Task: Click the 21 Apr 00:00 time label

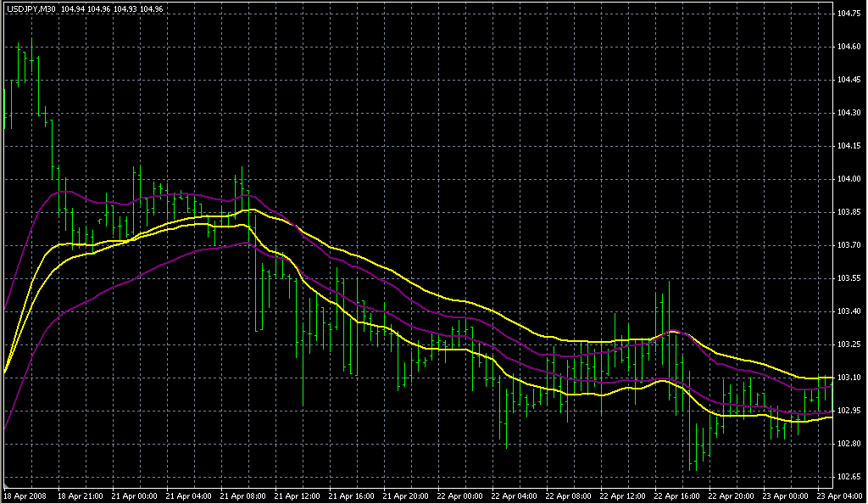Action: (x=132, y=496)
